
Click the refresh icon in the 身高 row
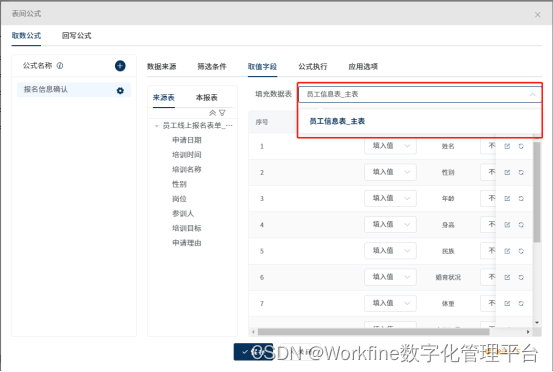[x=521, y=225]
